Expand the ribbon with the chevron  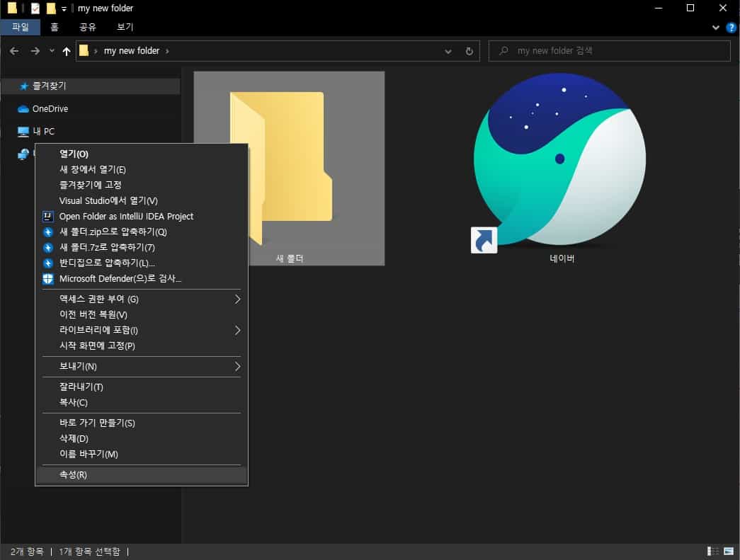click(x=715, y=28)
